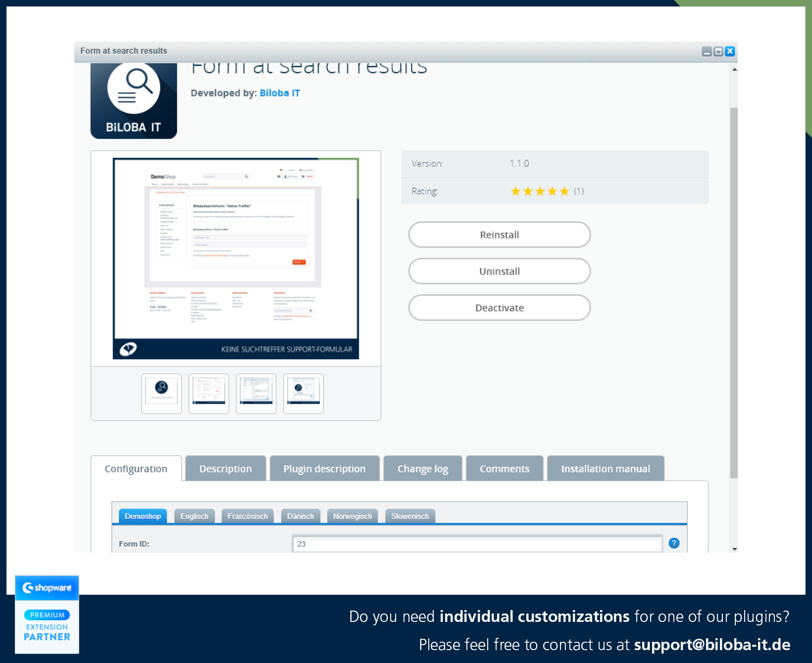
Task: Click the Form ID label
Action: [x=134, y=544]
